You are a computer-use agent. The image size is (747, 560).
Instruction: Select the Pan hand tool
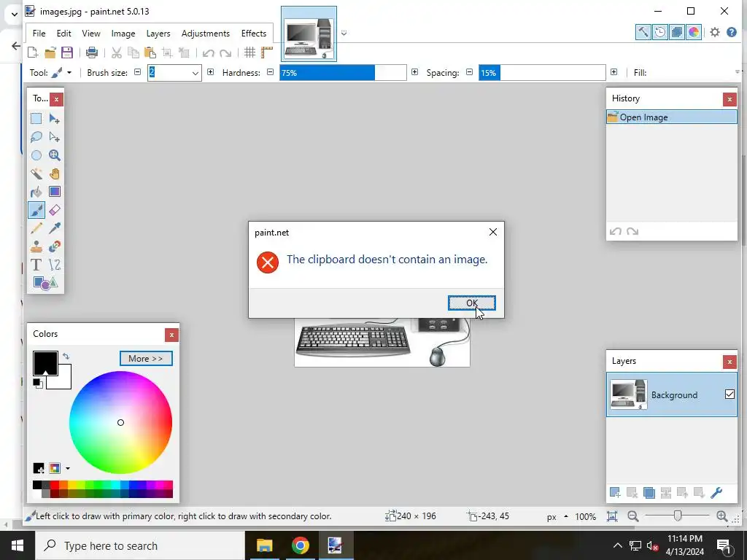(x=54, y=174)
